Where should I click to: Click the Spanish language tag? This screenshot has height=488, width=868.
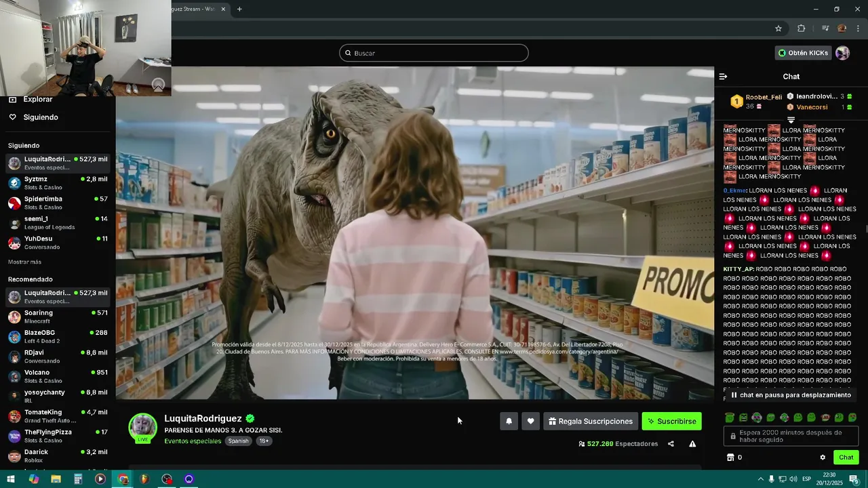238,441
